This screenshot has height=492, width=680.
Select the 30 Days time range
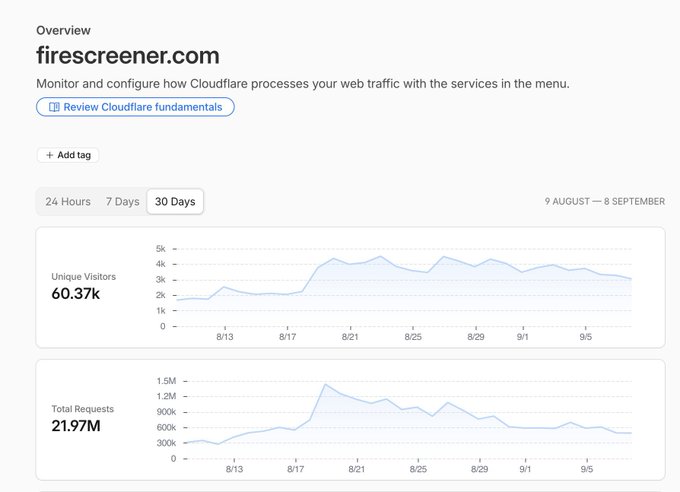175,202
